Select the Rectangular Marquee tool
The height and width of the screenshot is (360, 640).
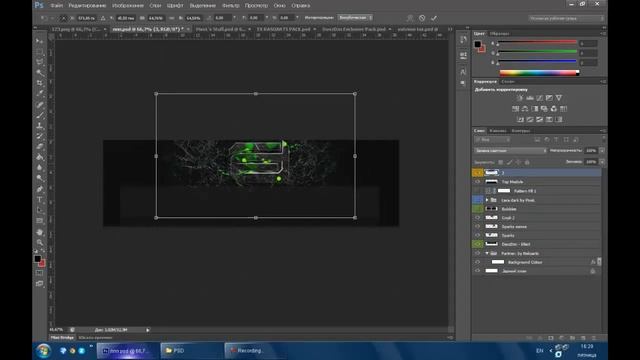(40, 52)
